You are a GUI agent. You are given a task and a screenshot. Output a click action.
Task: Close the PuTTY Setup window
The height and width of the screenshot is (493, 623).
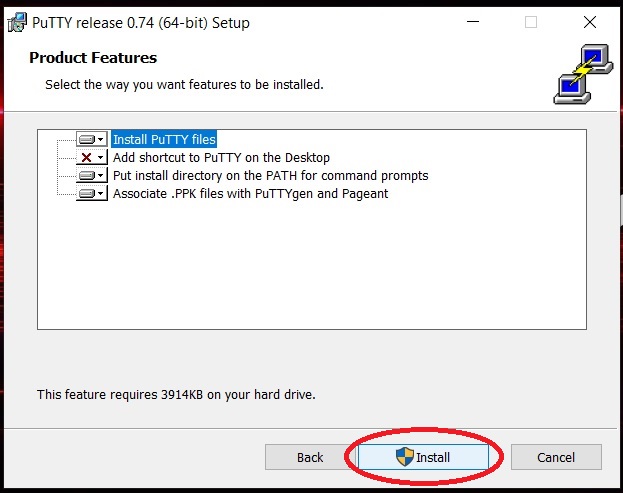pyautogui.click(x=590, y=22)
